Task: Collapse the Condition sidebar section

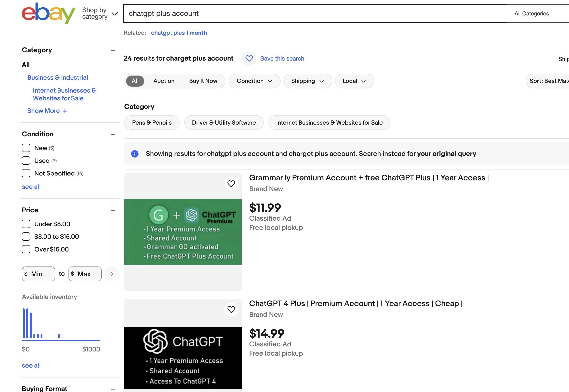Action: pyautogui.click(x=113, y=134)
